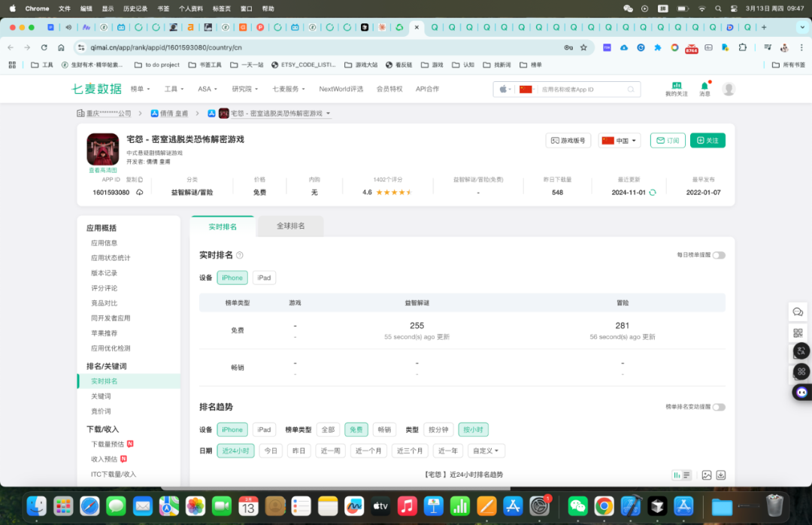
Task: Open the Apple platform selector in search
Action: (505, 90)
